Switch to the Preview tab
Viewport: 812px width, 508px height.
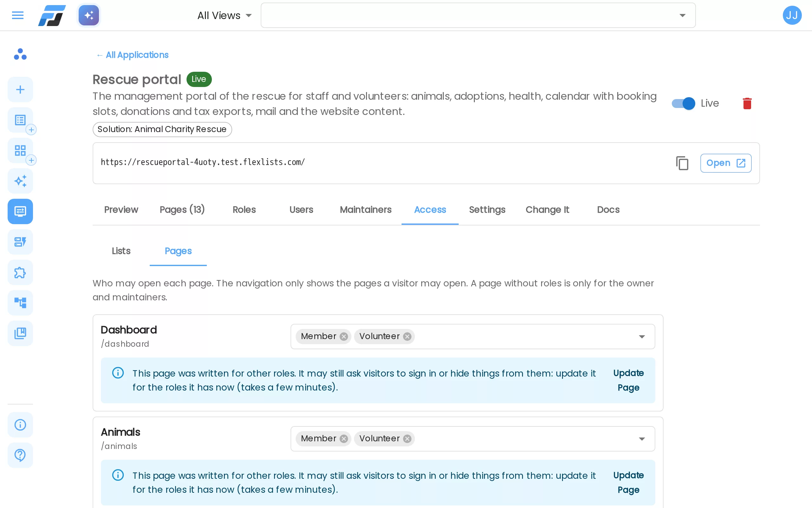(121, 210)
